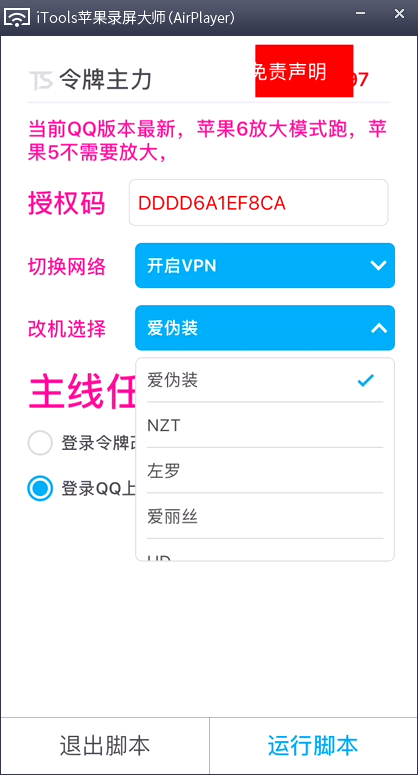Expand the 开启VPN network dropdown
The width and height of the screenshot is (418, 775).
(265, 265)
